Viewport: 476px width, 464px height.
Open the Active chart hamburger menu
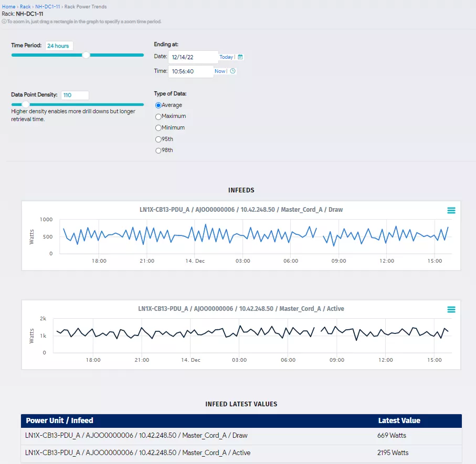451,309
